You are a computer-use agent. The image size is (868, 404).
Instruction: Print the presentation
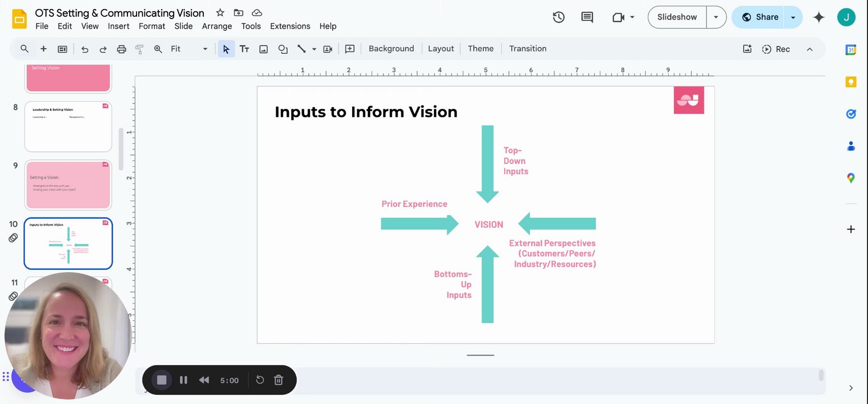121,49
